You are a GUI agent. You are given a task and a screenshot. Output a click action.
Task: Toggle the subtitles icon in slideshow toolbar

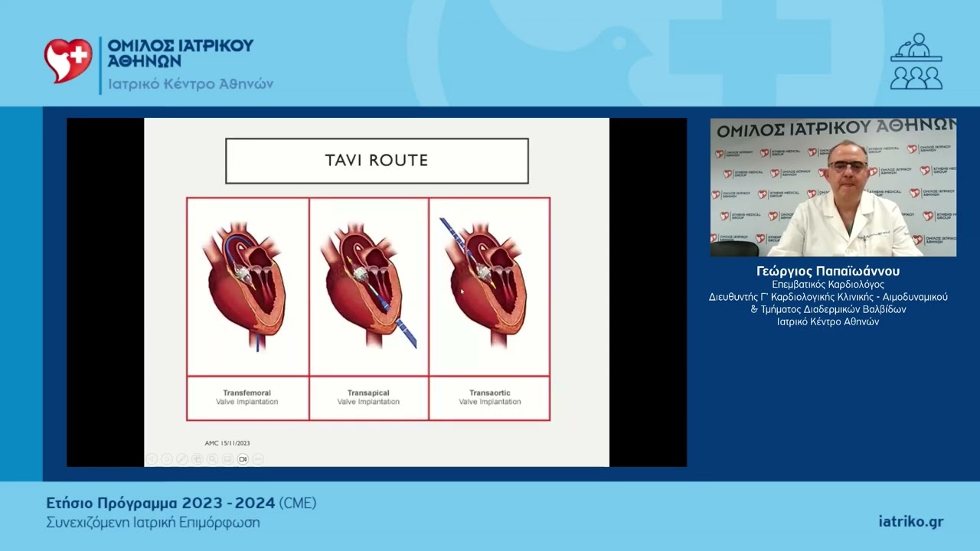227,459
